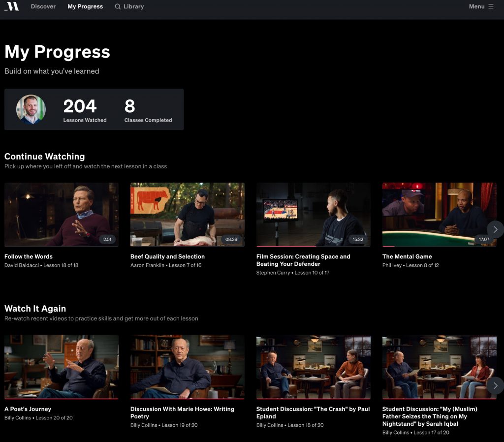504x442 pixels.
Task: Rewatch Student Discussion "The Crash" thumbnail
Action: 313,367
